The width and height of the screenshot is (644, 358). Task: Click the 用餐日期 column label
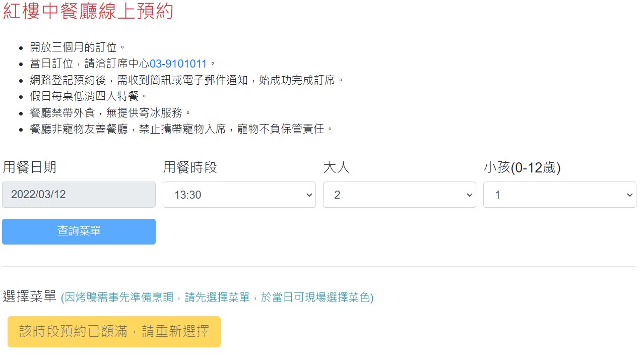click(x=28, y=167)
